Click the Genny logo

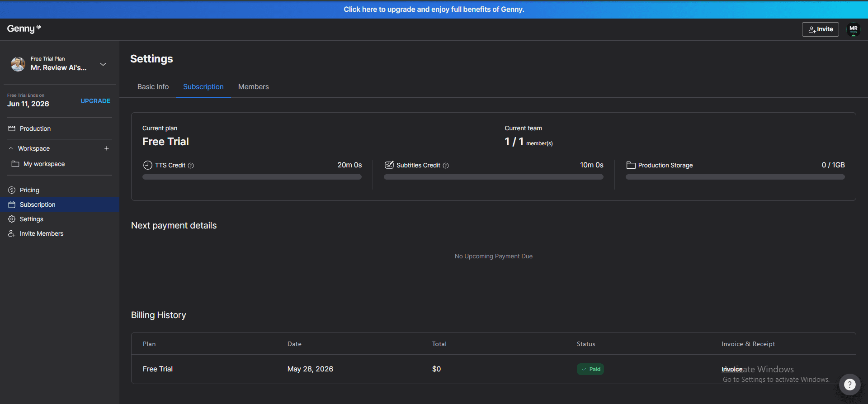point(24,29)
